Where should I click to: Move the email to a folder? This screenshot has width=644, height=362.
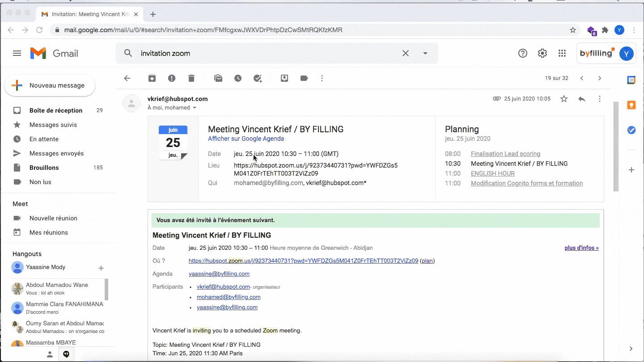(x=284, y=78)
